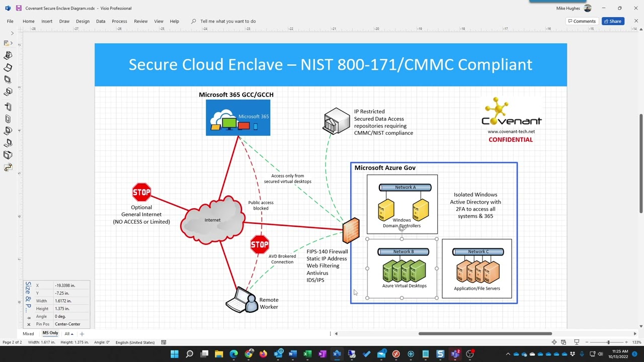This screenshot has width=644, height=362.
Task: Open Firefox from the taskbar
Action: 263,354
